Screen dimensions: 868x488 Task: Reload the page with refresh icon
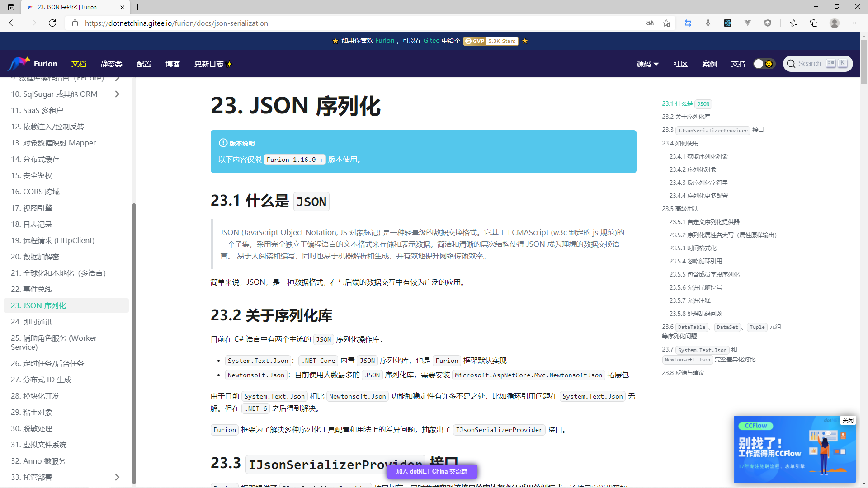tap(52, 23)
